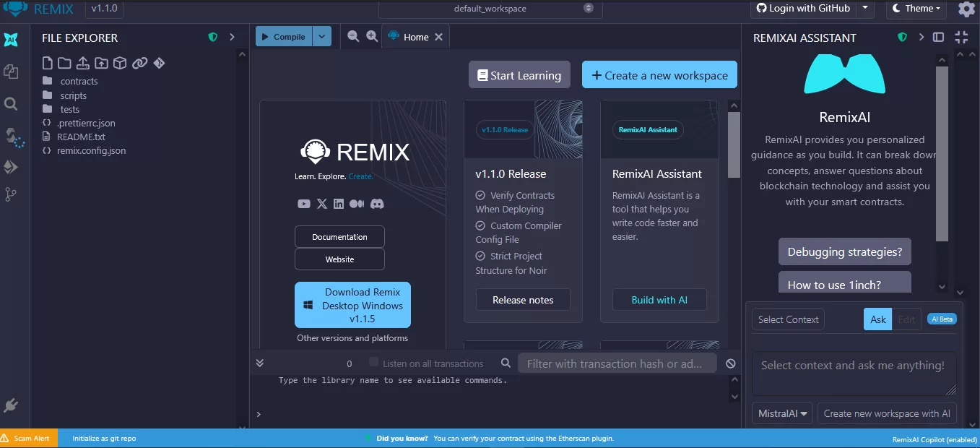Check the Listen on all transactions checkbox
Image resolution: width=980 pixels, height=448 pixels.
(373, 362)
